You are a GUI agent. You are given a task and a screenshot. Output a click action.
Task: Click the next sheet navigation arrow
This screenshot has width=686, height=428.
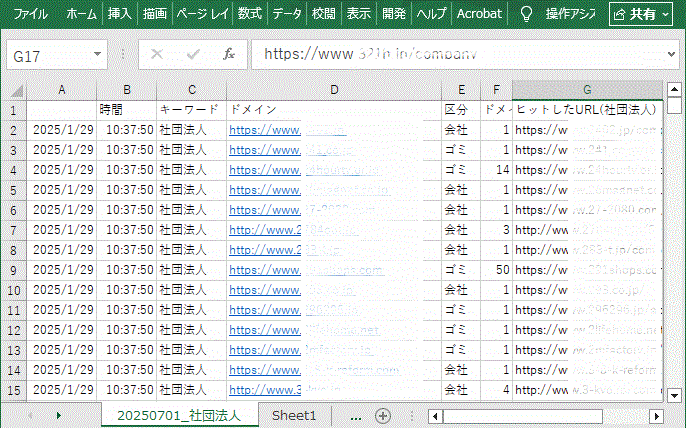pos(59,415)
